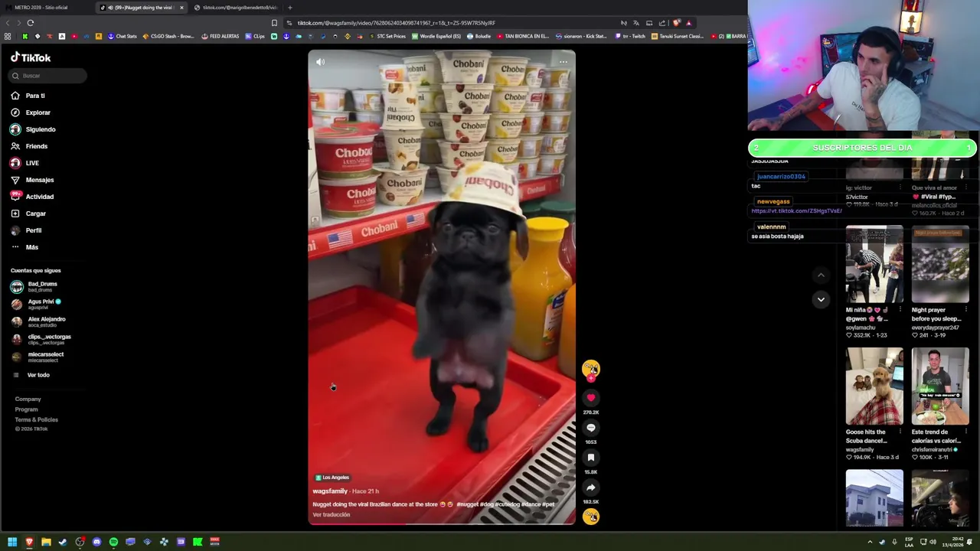This screenshot has width=980, height=551.
Task: Open the Agus Privi followed account
Action: tap(36, 304)
